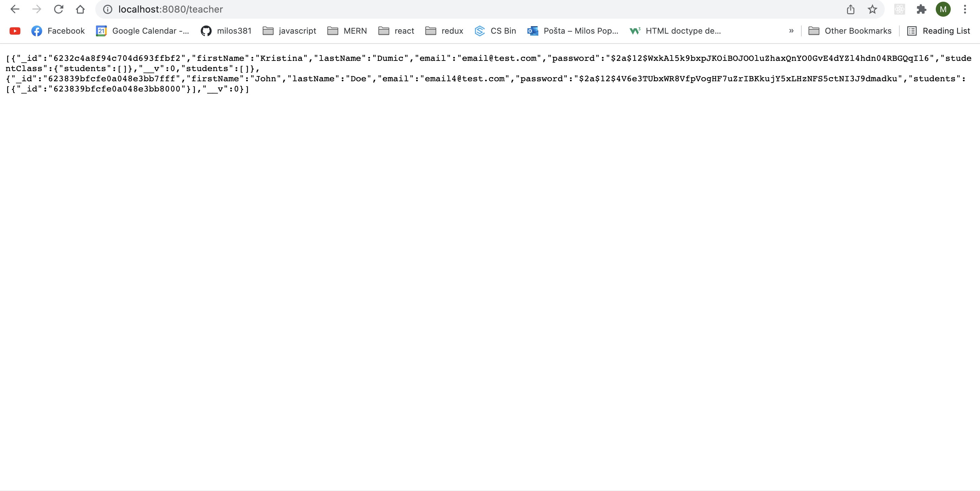Open the react bookmarks folder
The image size is (980, 491).
(396, 31)
